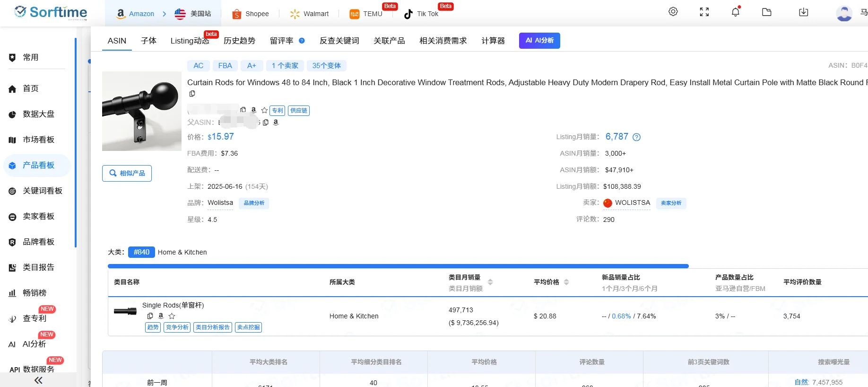This screenshot has height=387, width=868.
Task: Open Single Rods category on Amazon
Action: tap(161, 316)
